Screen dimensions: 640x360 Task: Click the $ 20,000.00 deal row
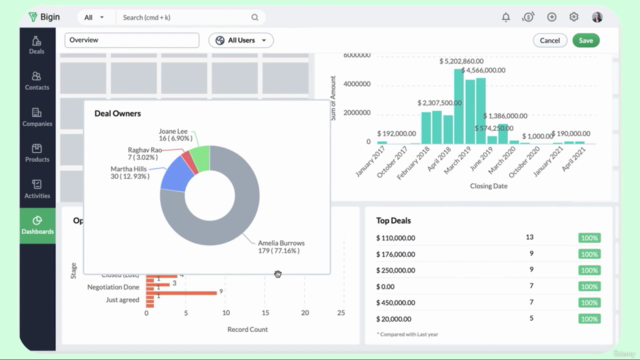488,319
